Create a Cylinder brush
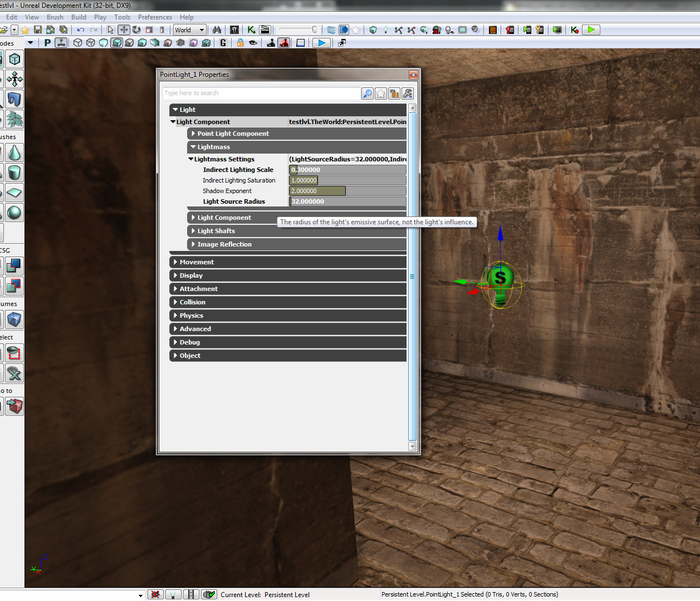 click(14, 173)
